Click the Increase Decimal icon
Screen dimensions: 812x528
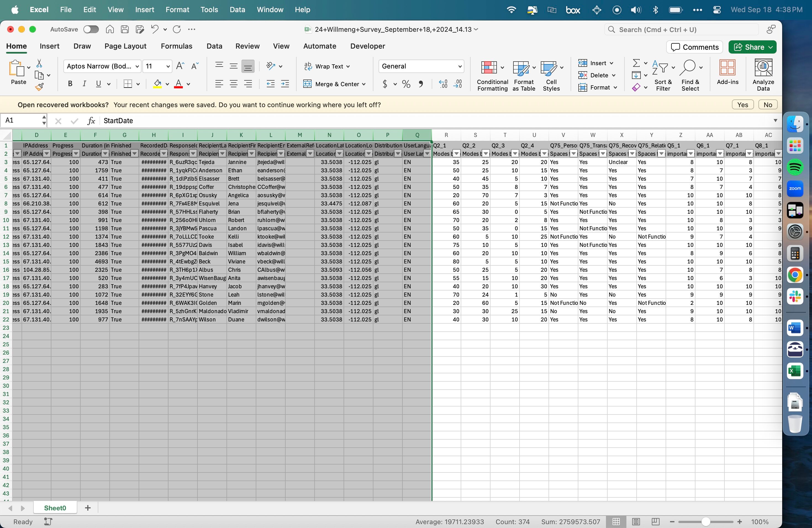point(443,84)
